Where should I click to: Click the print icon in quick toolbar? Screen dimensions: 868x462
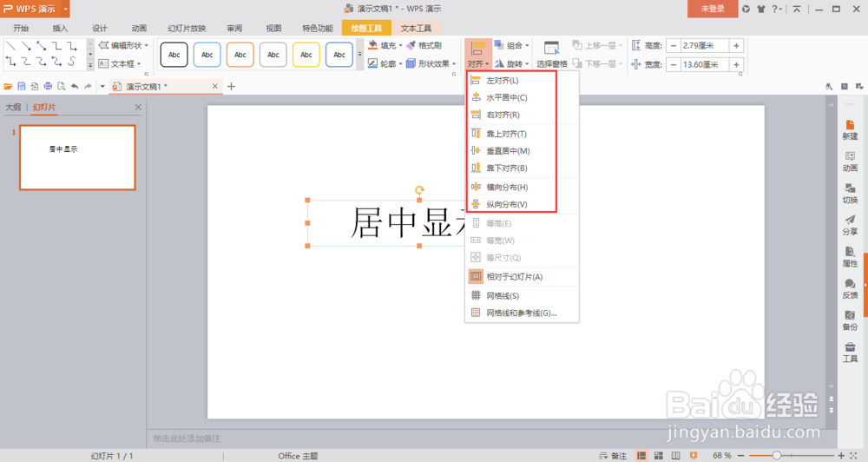point(48,87)
